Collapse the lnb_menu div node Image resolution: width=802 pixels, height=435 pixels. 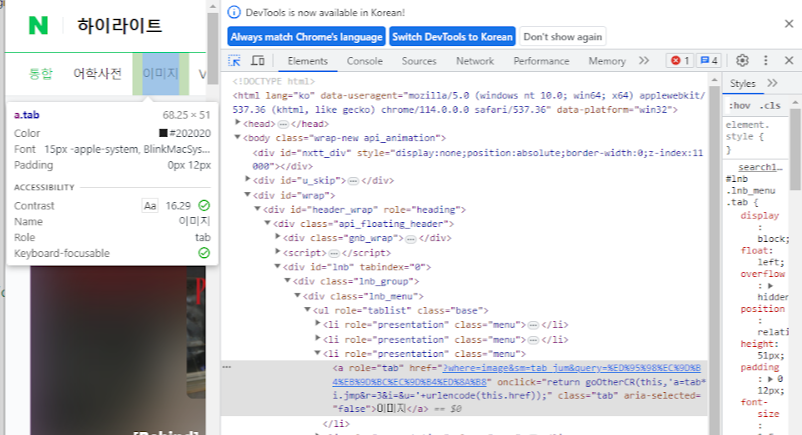(x=298, y=295)
